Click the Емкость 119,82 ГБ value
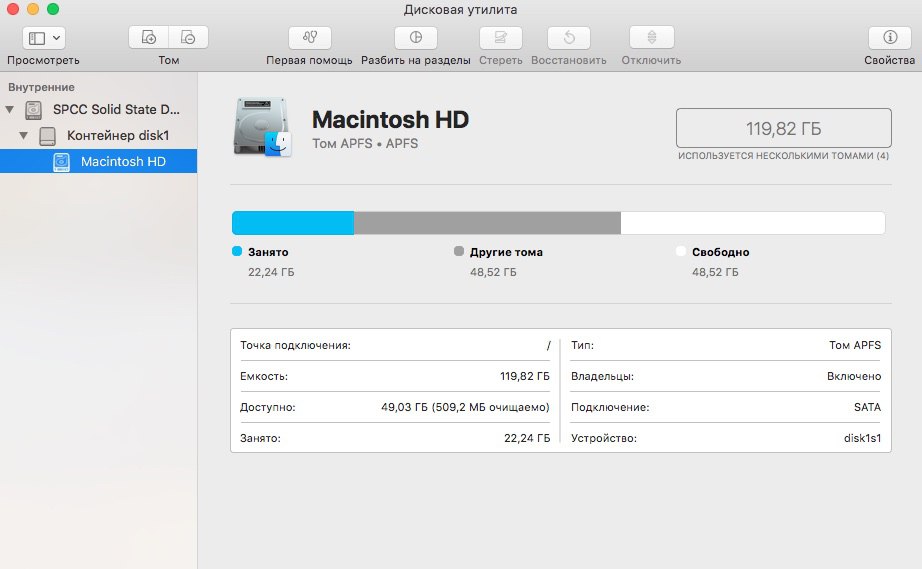This screenshot has height=569, width=922. [525, 376]
